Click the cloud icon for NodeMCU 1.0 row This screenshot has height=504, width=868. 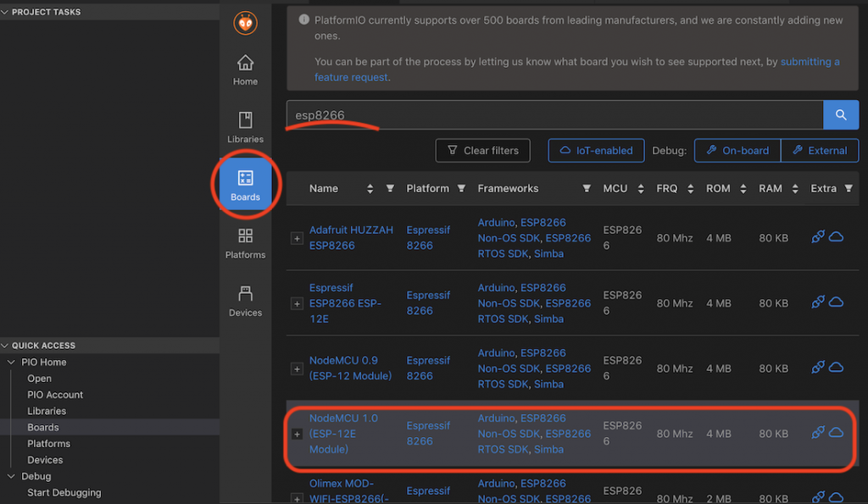836,433
